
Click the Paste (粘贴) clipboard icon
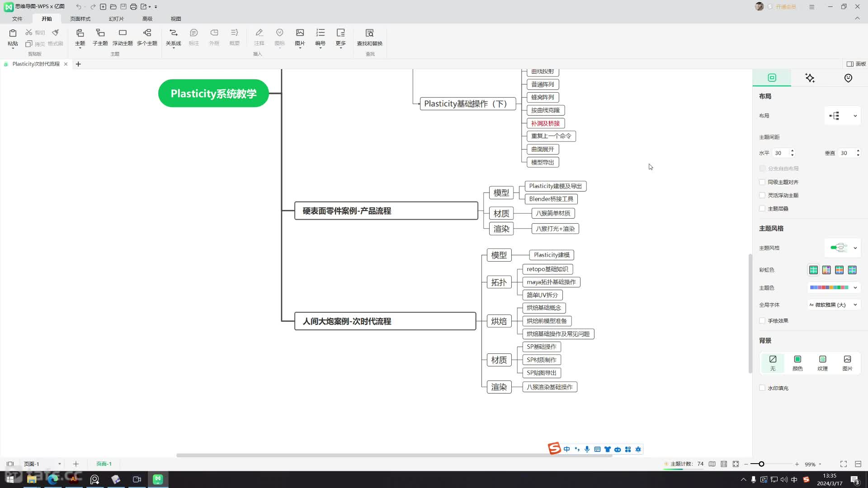tap(13, 33)
